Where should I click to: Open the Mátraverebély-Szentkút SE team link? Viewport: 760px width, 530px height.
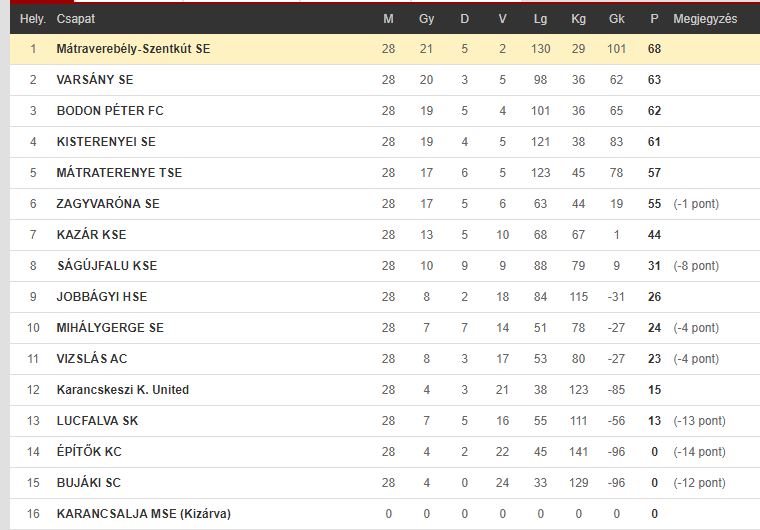click(x=133, y=49)
